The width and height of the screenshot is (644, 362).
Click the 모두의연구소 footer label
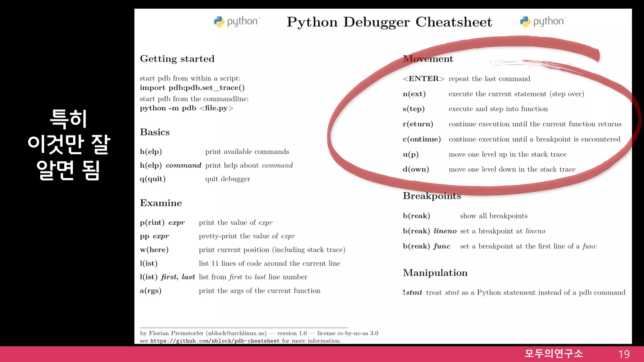pos(554,354)
